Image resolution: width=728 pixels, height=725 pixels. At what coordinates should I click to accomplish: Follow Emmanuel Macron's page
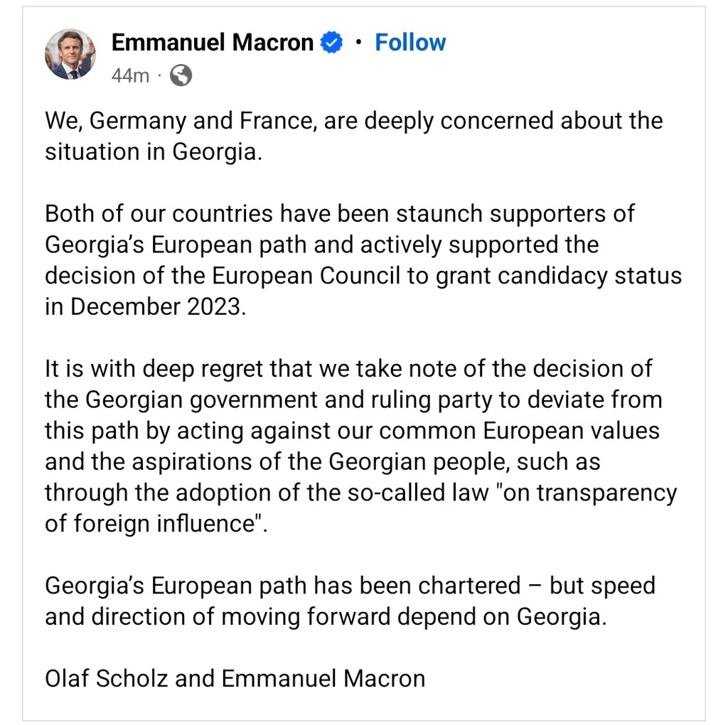pos(410,42)
